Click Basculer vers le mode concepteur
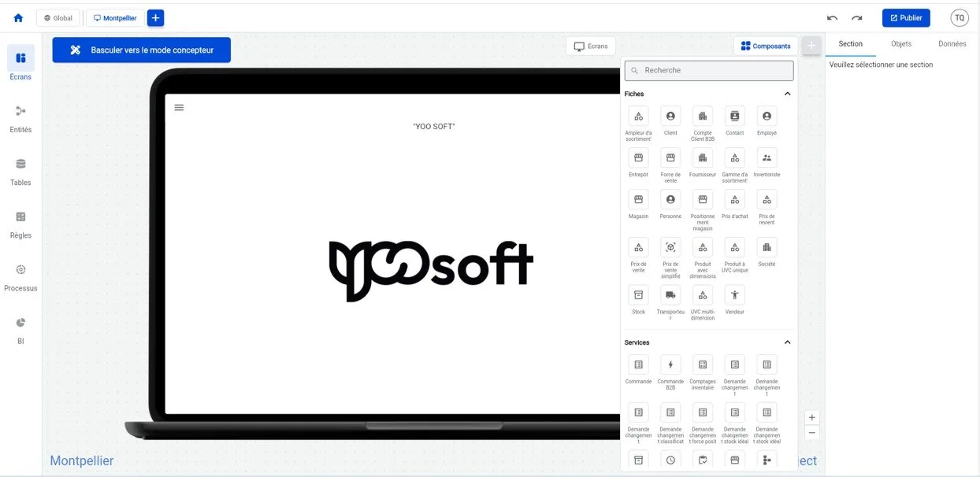Image resolution: width=980 pixels, height=477 pixels. [x=142, y=50]
